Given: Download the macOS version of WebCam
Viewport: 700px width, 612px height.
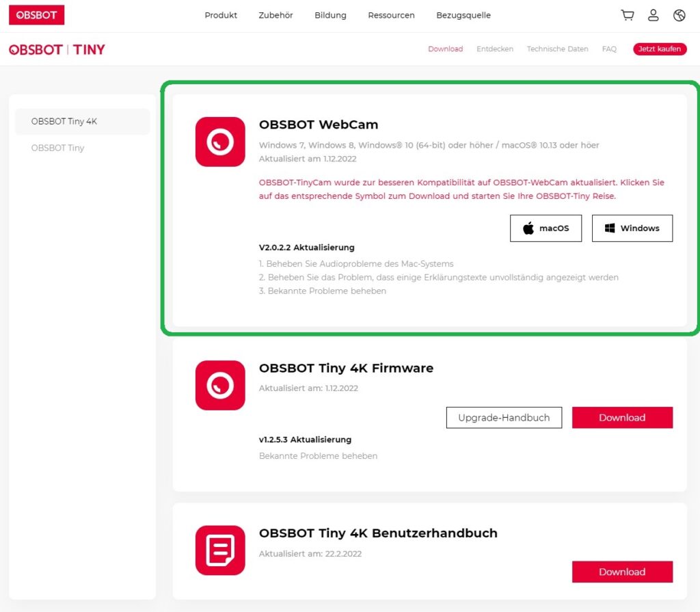Looking at the screenshot, I should [546, 228].
